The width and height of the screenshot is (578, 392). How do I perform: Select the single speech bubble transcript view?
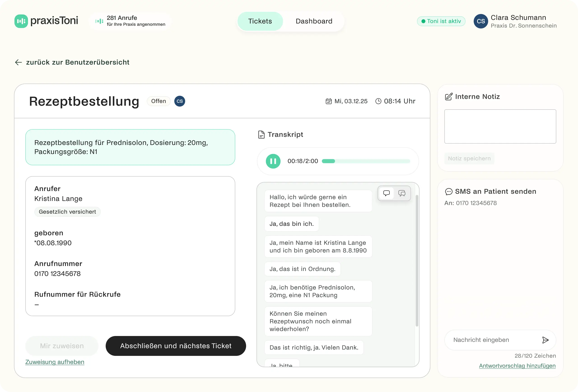[x=386, y=193]
